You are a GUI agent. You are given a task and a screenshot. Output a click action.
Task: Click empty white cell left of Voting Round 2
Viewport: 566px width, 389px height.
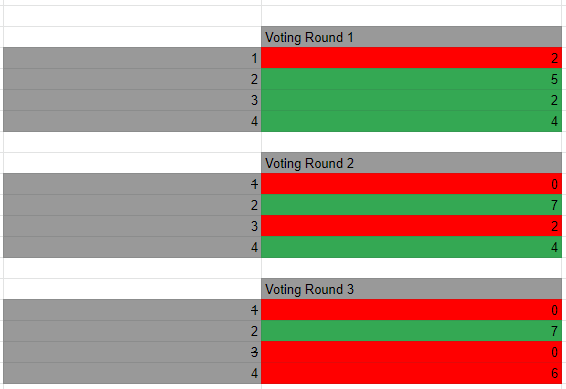(132, 163)
